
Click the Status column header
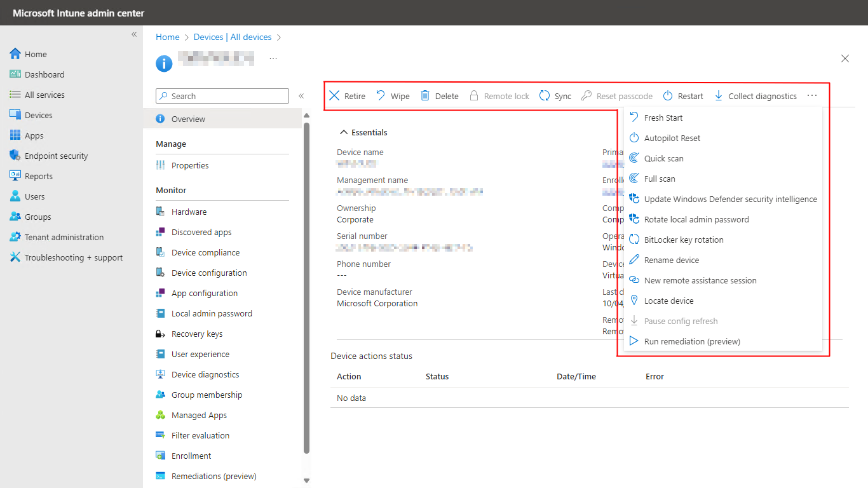pos(437,376)
